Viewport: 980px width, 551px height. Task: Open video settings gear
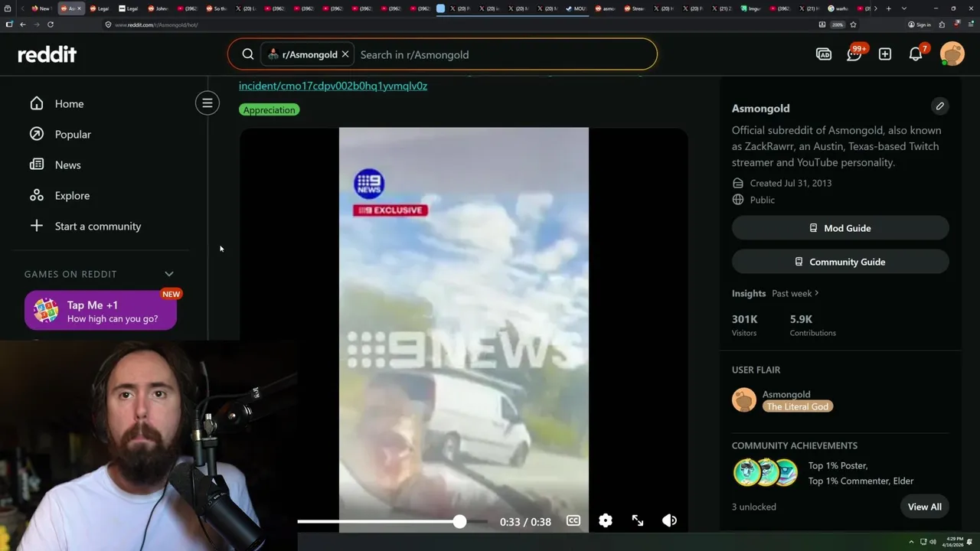tap(606, 520)
